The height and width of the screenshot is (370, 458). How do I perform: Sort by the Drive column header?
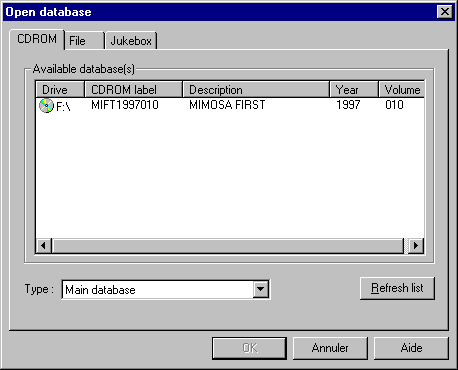[x=60, y=89]
